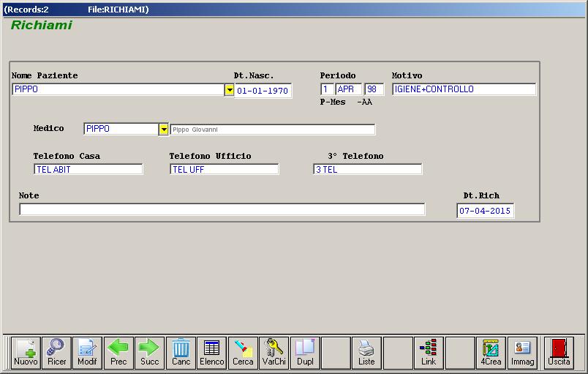Go to previous record with Prec arrow

tap(118, 353)
